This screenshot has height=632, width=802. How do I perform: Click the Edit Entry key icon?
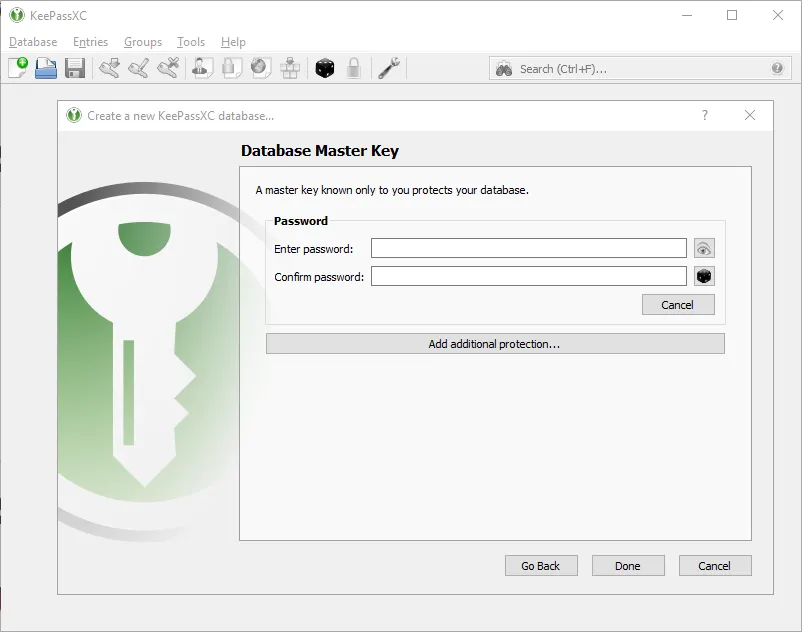pos(138,68)
